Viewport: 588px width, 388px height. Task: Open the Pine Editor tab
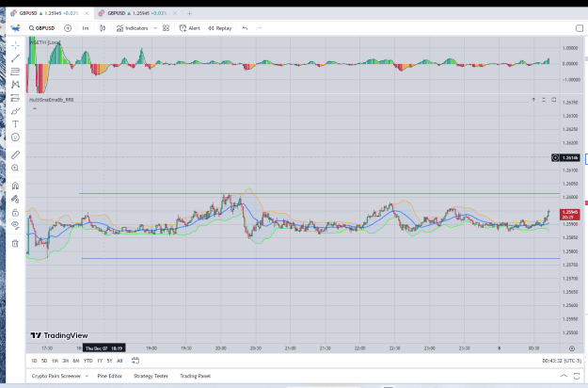pyautogui.click(x=109, y=376)
